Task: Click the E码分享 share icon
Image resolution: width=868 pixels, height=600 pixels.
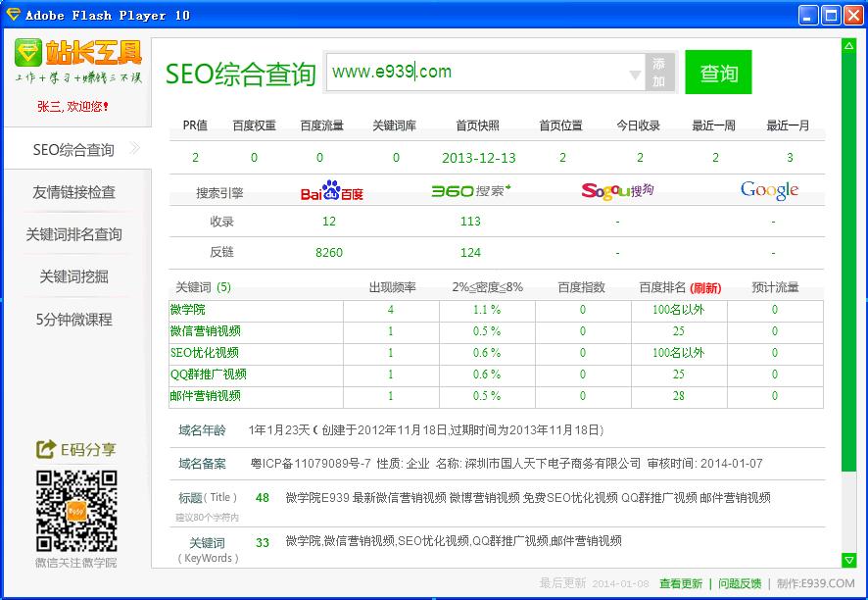Action: coord(45,449)
